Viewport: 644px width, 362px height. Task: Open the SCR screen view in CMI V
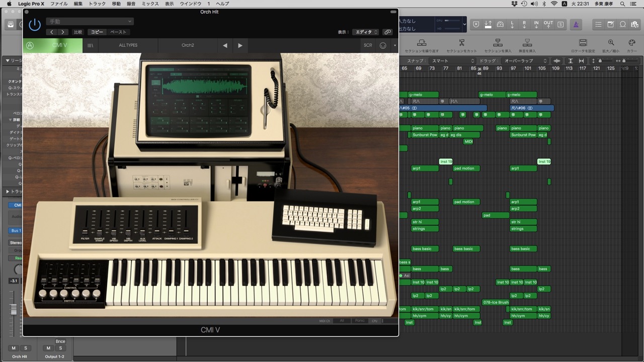coord(368,45)
